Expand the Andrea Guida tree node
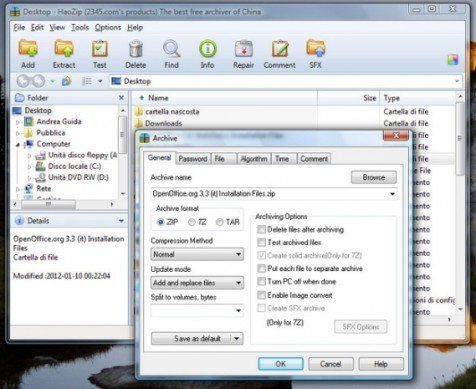476x389 pixels. [18, 122]
